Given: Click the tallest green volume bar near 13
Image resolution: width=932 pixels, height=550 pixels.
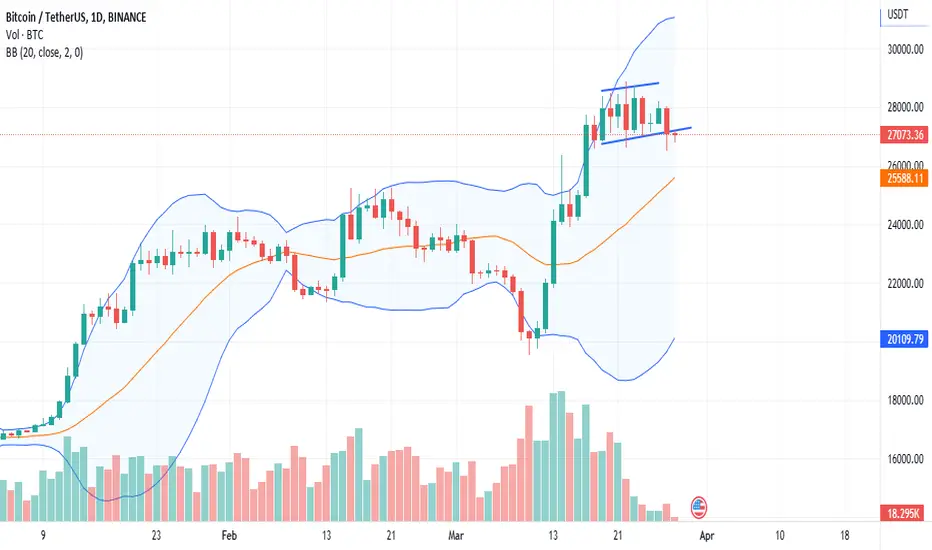Looking at the screenshot, I should [561, 456].
